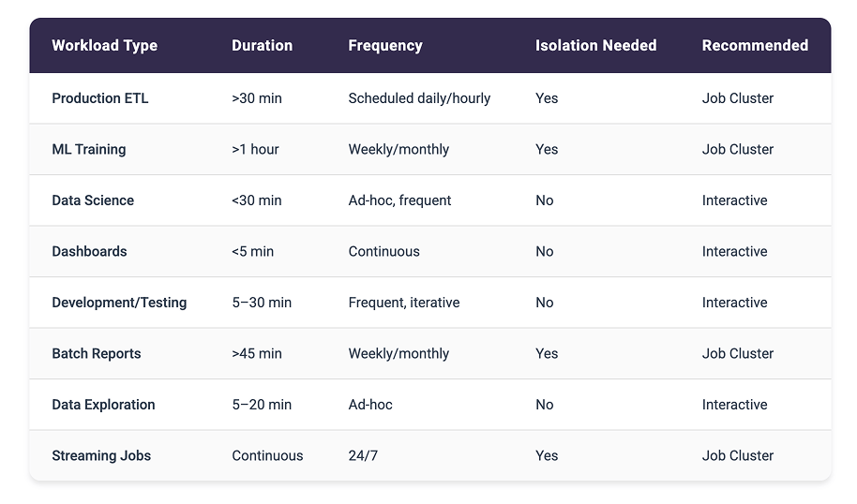Click the Dashboards row label
857x504 pixels.
(89, 251)
